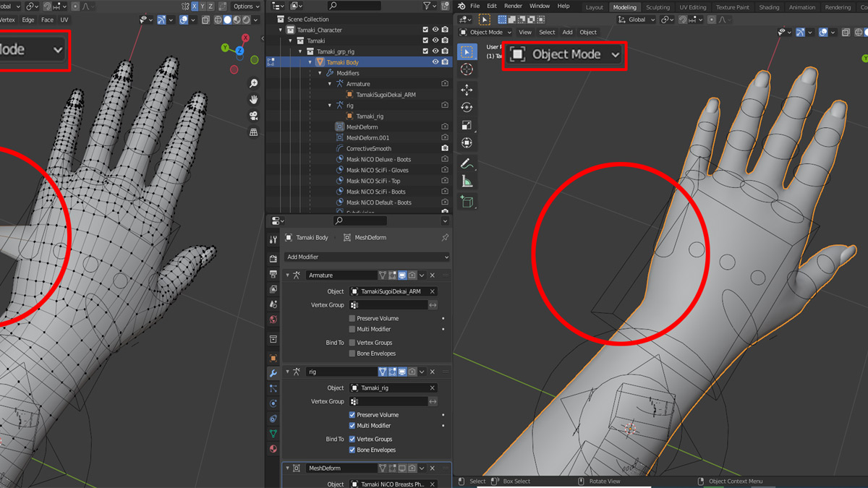Image resolution: width=868 pixels, height=488 pixels.
Task: Uncheck Multi Modifier on rig modifier
Action: coord(352,426)
